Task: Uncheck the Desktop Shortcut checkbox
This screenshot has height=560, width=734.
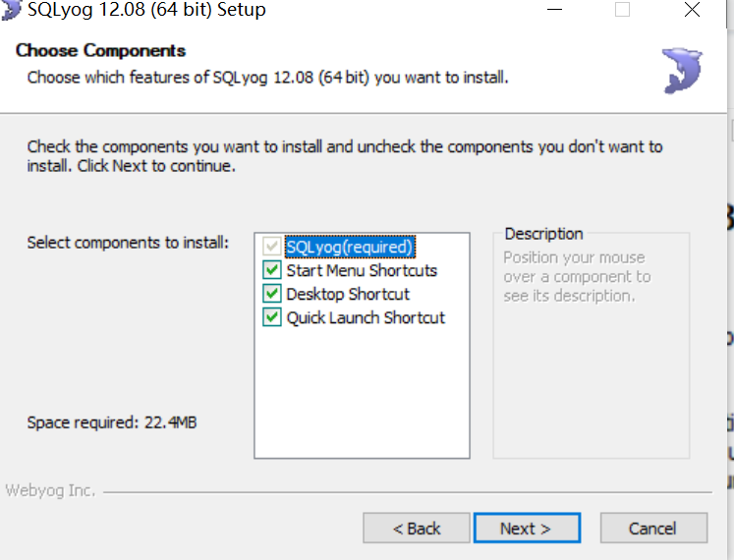Action: pyautogui.click(x=272, y=294)
